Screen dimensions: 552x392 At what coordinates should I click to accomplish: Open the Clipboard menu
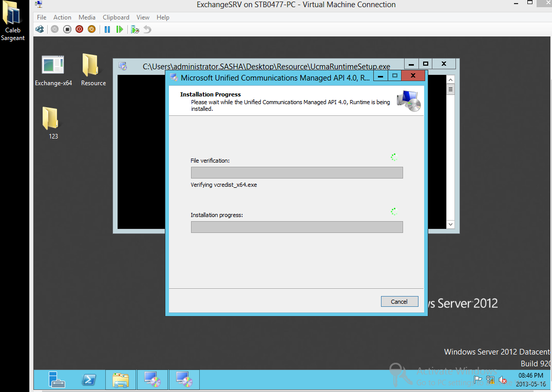[x=116, y=17]
